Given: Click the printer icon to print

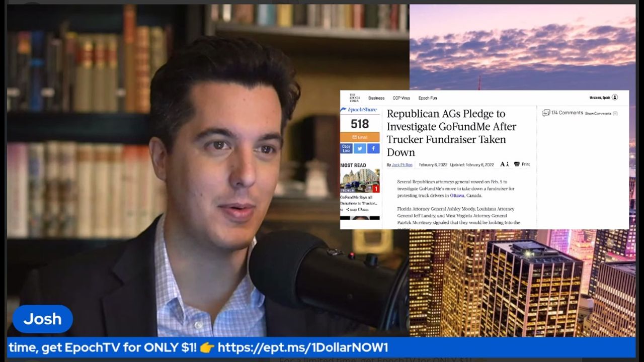Looking at the screenshot, I should click(517, 164).
